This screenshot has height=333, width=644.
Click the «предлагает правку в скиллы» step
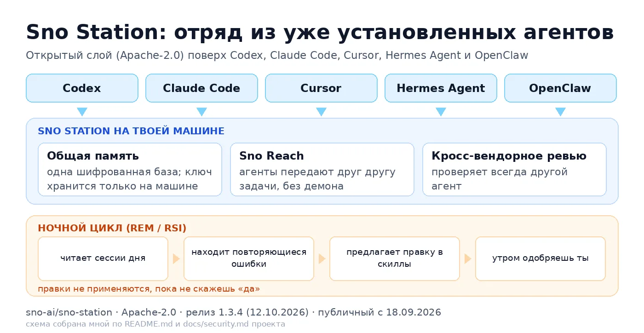pyautogui.click(x=395, y=258)
